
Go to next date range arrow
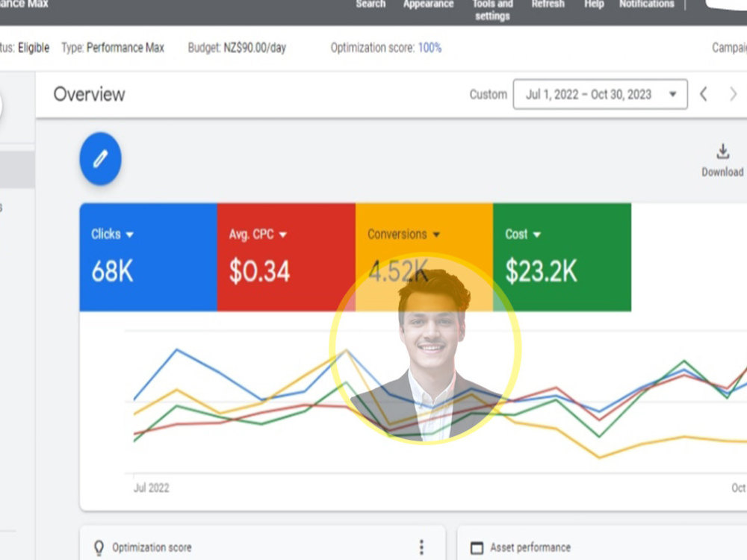tap(734, 94)
